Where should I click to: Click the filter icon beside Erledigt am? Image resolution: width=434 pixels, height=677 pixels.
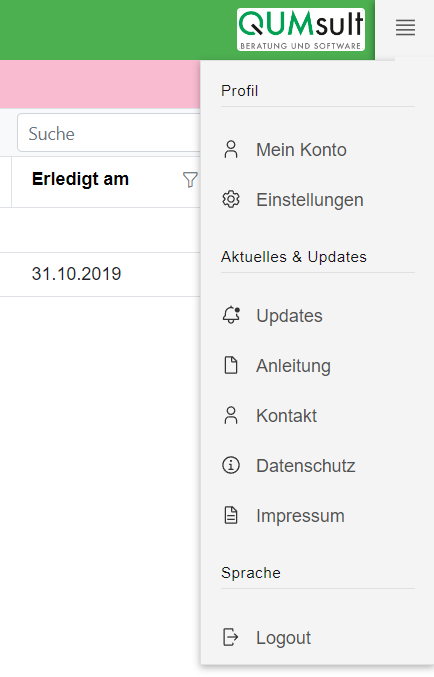click(190, 180)
